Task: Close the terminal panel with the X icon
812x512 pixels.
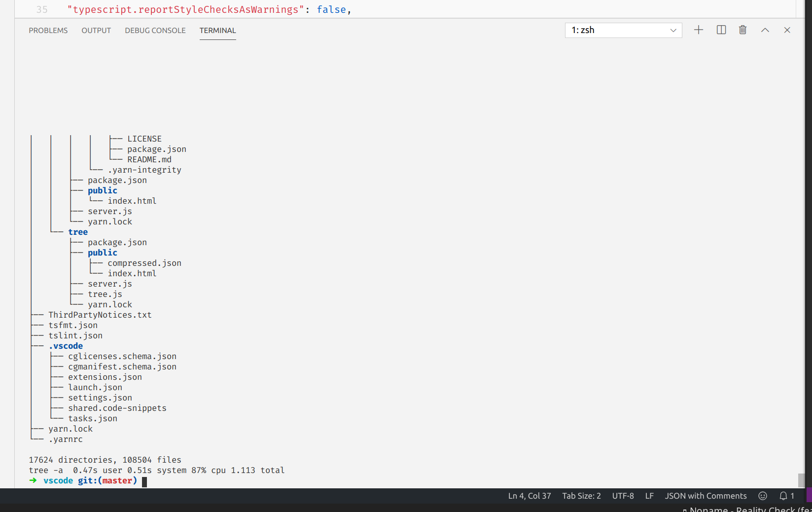Action: tap(786, 30)
